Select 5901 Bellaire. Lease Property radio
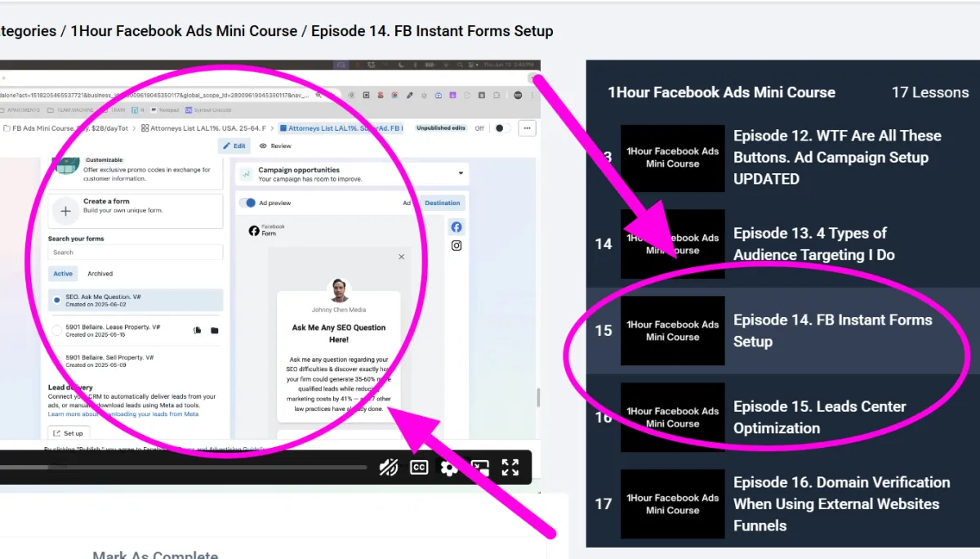980x559 pixels. (x=56, y=330)
